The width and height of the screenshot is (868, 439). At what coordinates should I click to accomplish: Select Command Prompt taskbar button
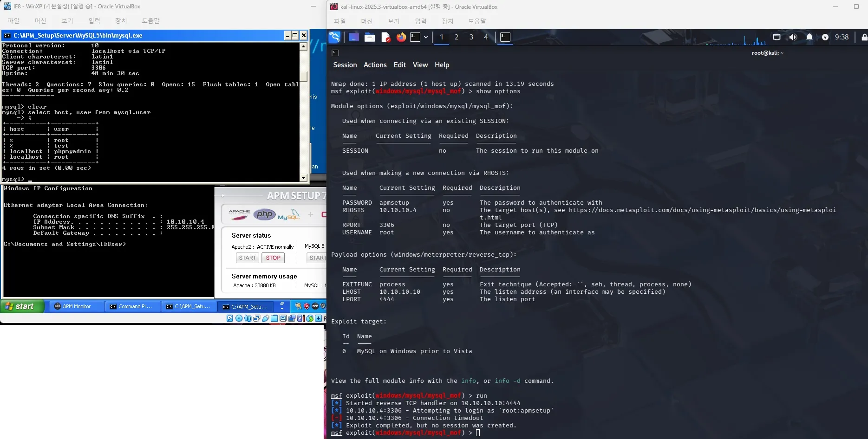tap(133, 306)
